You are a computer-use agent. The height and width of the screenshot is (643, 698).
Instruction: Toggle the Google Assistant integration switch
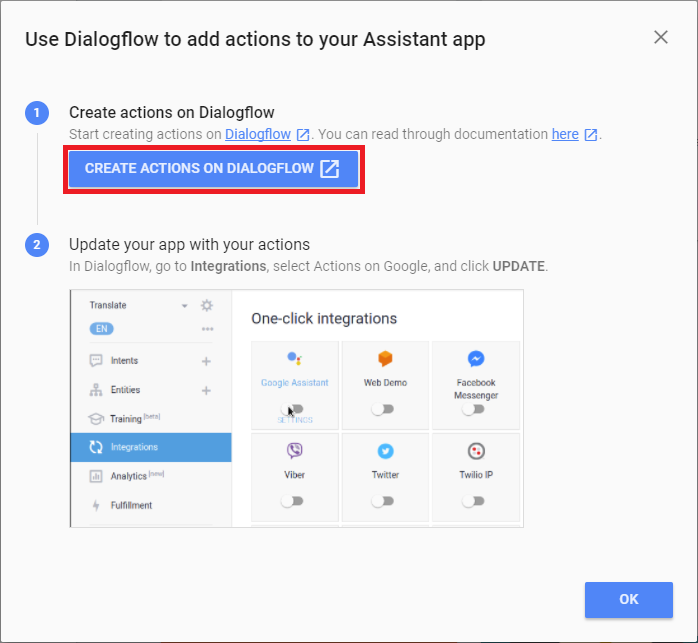[x=292, y=409]
